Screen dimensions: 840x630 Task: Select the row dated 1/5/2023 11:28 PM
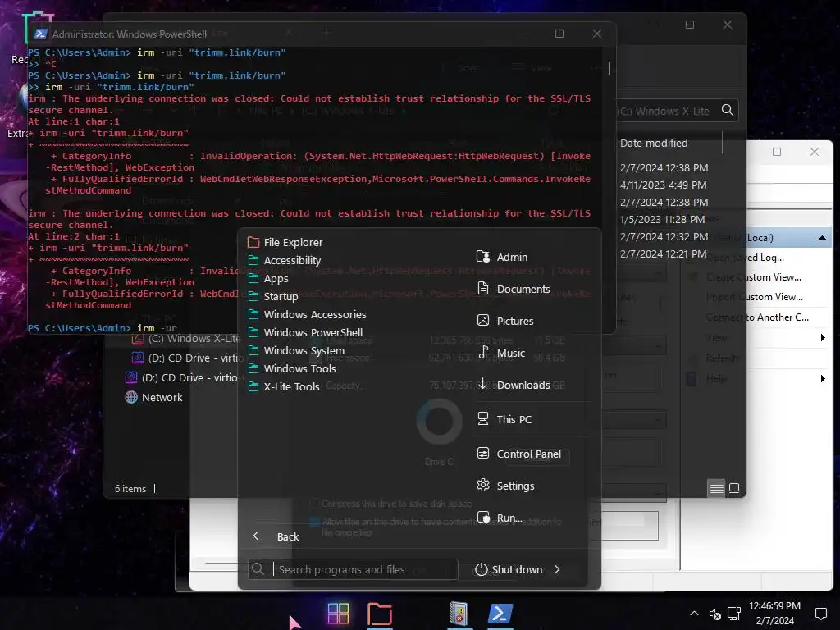[x=662, y=219]
